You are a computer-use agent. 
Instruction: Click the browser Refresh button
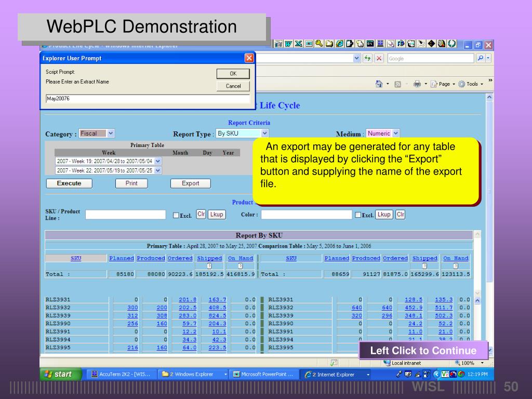367,58
